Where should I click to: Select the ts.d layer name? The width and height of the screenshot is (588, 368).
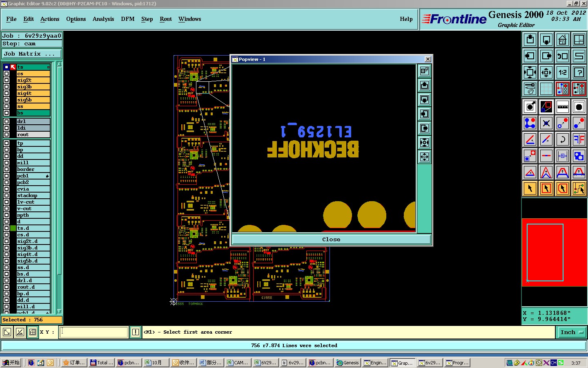pyautogui.click(x=33, y=228)
